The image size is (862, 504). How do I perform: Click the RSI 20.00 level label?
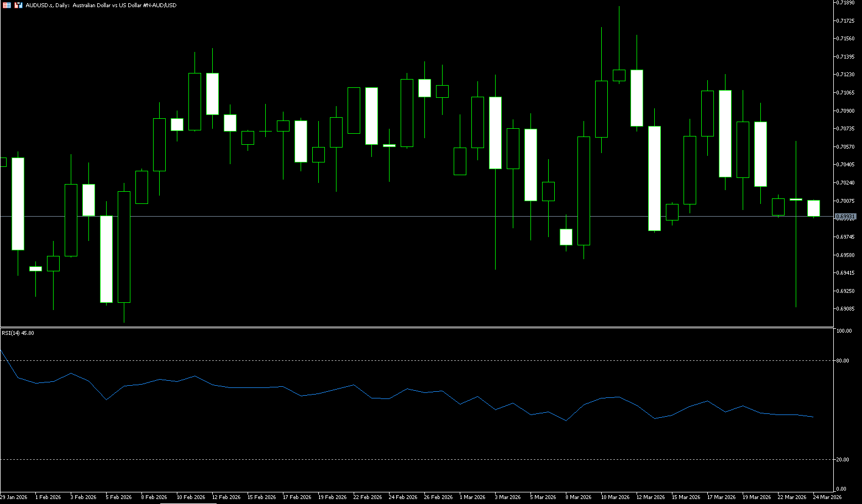(x=843, y=460)
